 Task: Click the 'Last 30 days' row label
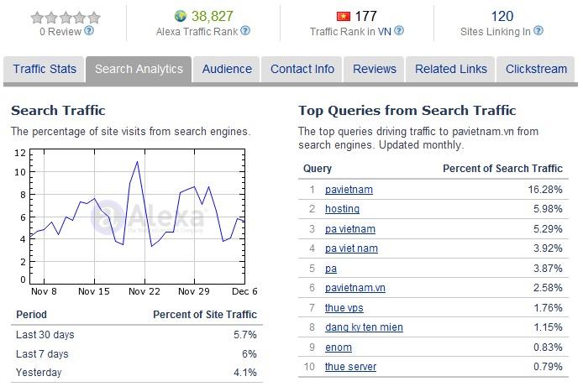pyautogui.click(x=45, y=335)
